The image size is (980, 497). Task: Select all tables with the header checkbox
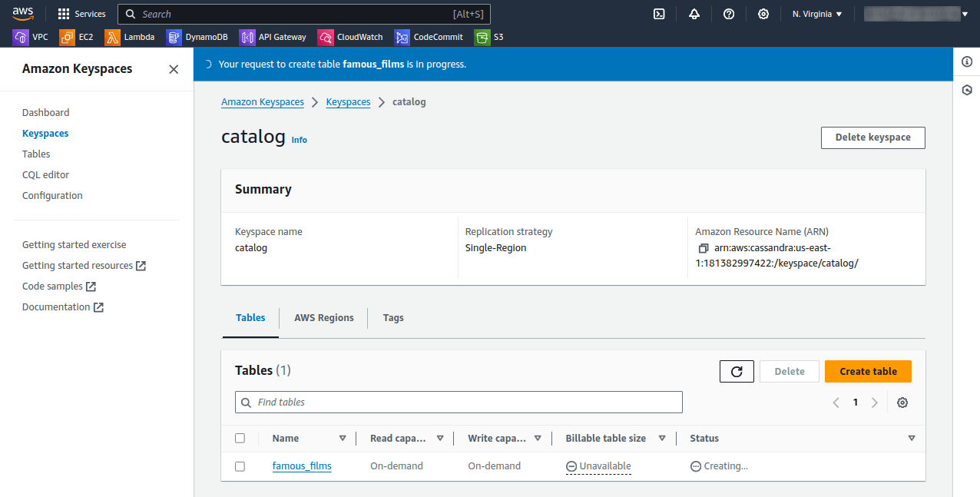pos(240,438)
